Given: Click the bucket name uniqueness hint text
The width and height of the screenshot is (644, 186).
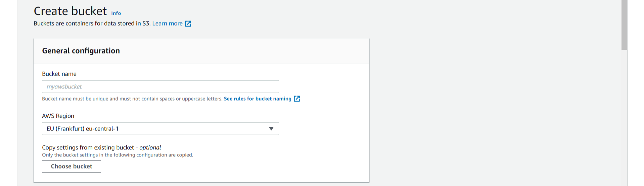Looking at the screenshot, I should (132, 99).
